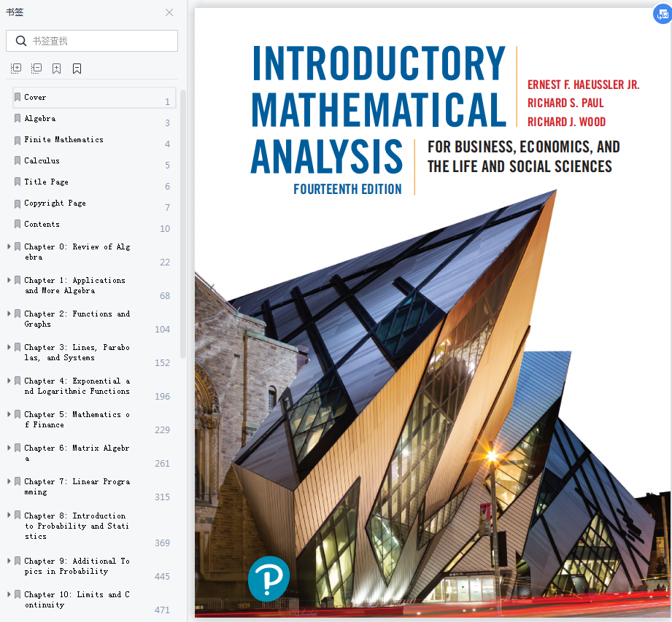Click the collapse all bookmarks icon
This screenshot has width=672, height=622.
[36, 69]
